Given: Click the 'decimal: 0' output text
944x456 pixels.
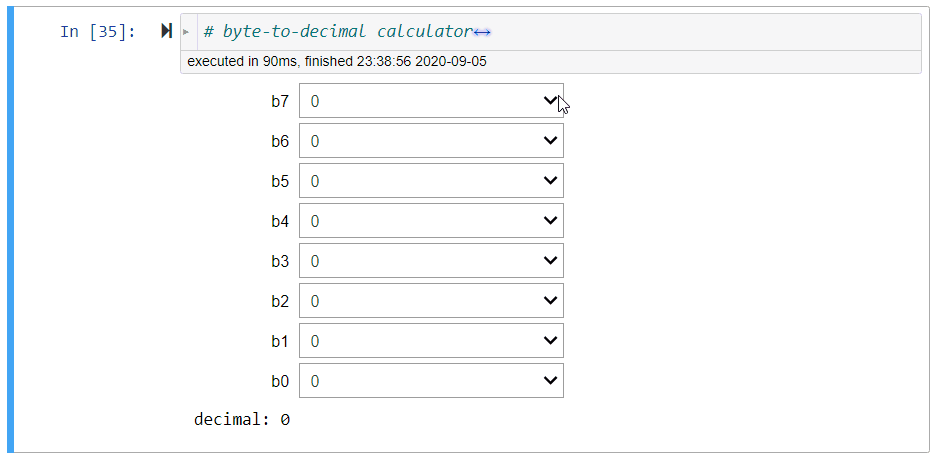Looking at the screenshot, I should pos(241,420).
